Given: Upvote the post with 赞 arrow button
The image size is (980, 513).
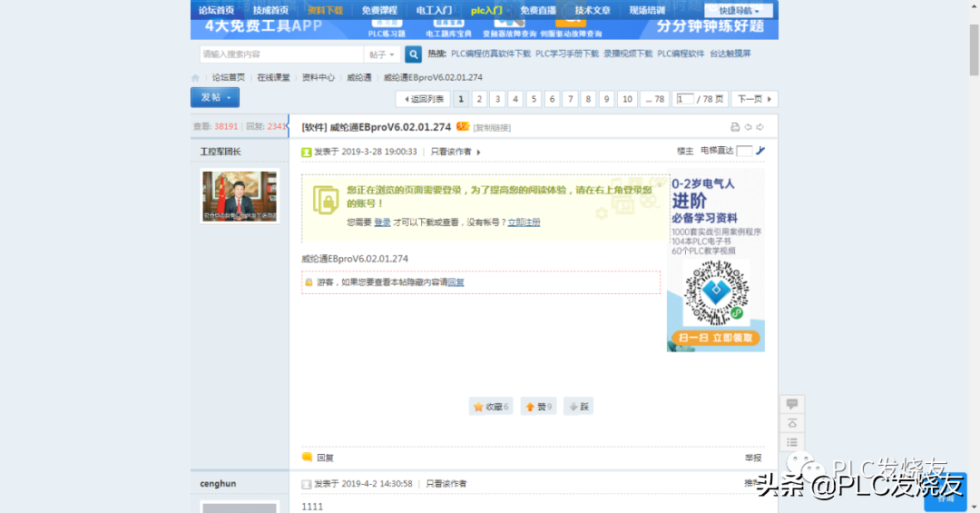Looking at the screenshot, I should point(538,407).
